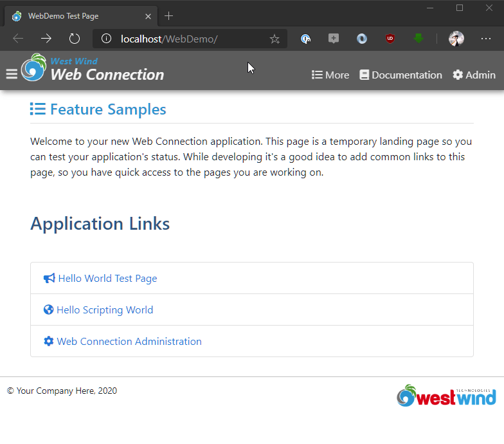Click the localhost/WebDemo address bar

[186, 39]
